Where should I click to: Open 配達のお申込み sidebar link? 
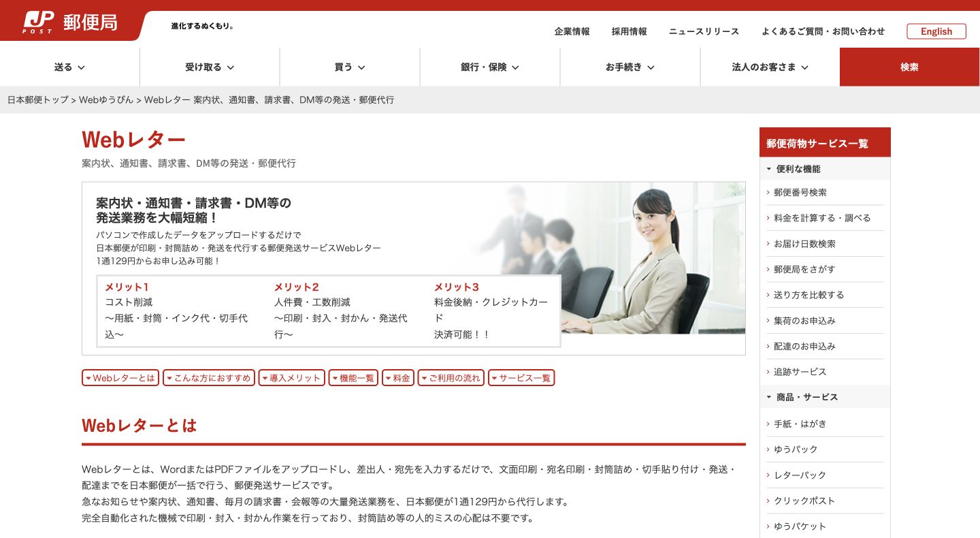click(x=804, y=347)
